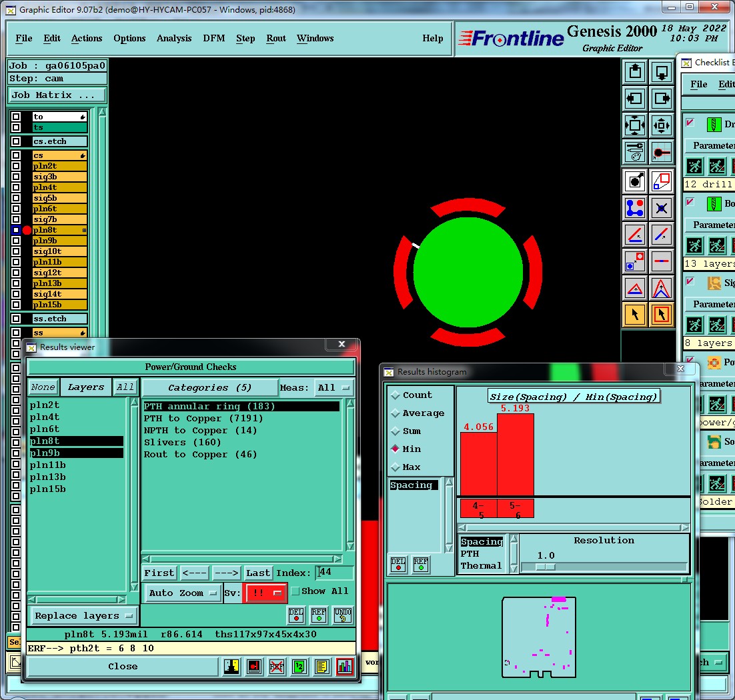Click the DEL icon in Results histogram
Screen dimensions: 735x700
pos(398,564)
